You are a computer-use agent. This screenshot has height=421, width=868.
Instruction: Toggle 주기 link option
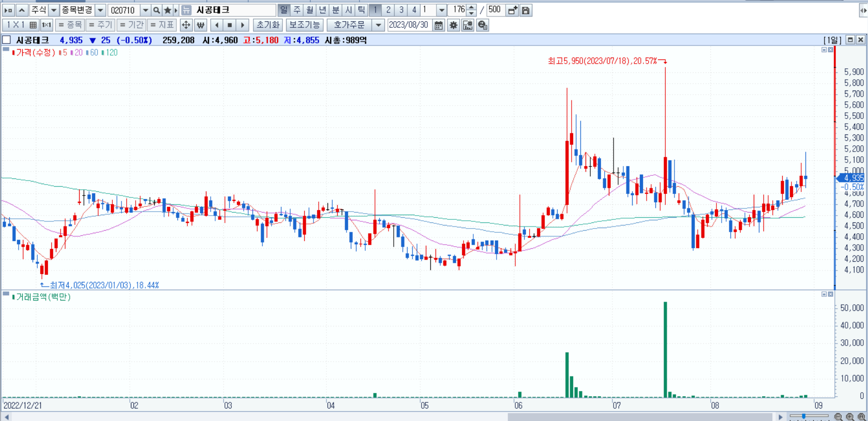100,25
